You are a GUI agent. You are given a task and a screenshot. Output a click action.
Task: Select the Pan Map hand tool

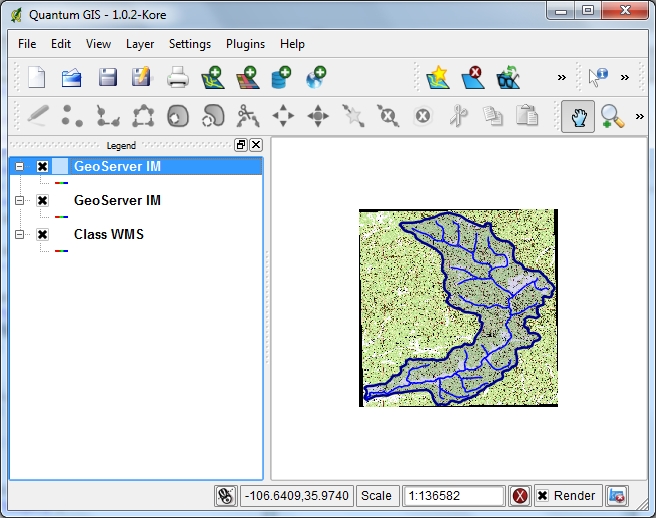578,116
